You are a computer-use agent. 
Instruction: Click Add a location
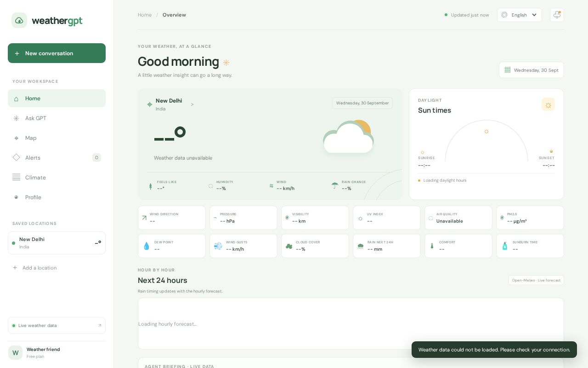[x=35, y=268]
